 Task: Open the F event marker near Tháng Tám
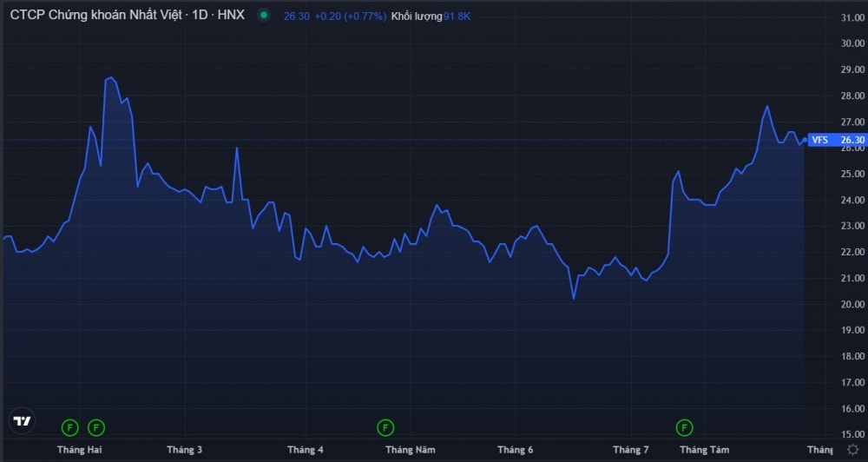[684, 427]
